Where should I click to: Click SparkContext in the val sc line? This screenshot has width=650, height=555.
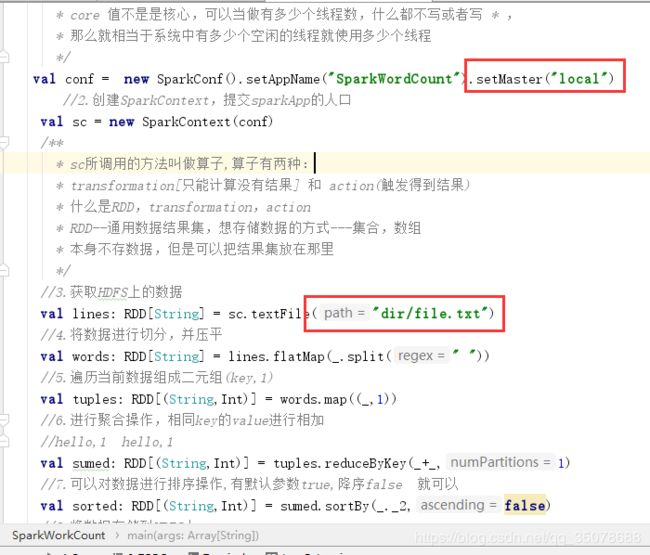click(186, 121)
